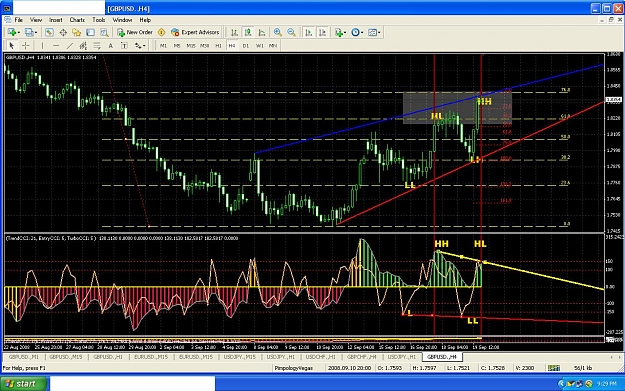Switch to the GBPUSD.,M15 chart tab
625x391 pixels.
coord(66,357)
